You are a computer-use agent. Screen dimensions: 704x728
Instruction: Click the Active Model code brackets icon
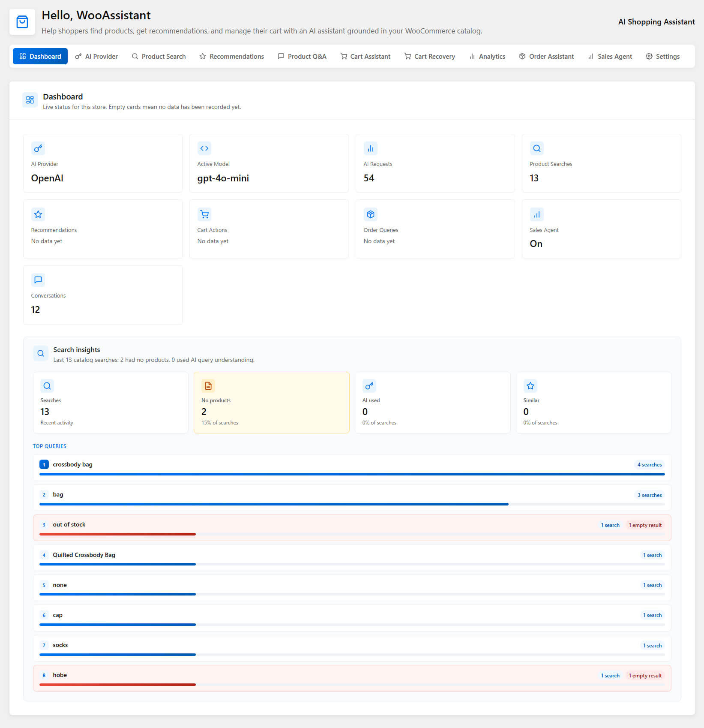(x=204, y=148)
